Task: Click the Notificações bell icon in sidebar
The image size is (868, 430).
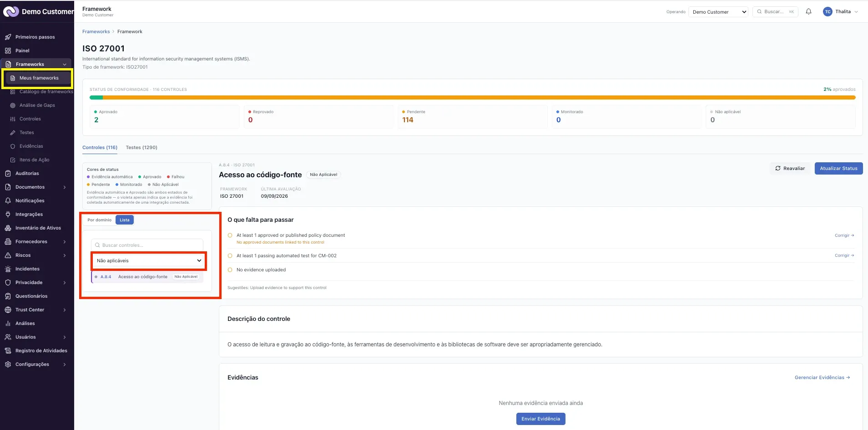Action: (8, 200)
